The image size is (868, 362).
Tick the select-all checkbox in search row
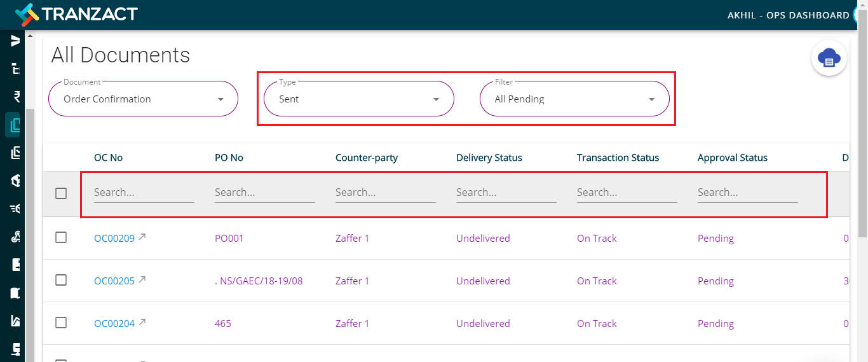pyautogui.click(x=61, y=193)
